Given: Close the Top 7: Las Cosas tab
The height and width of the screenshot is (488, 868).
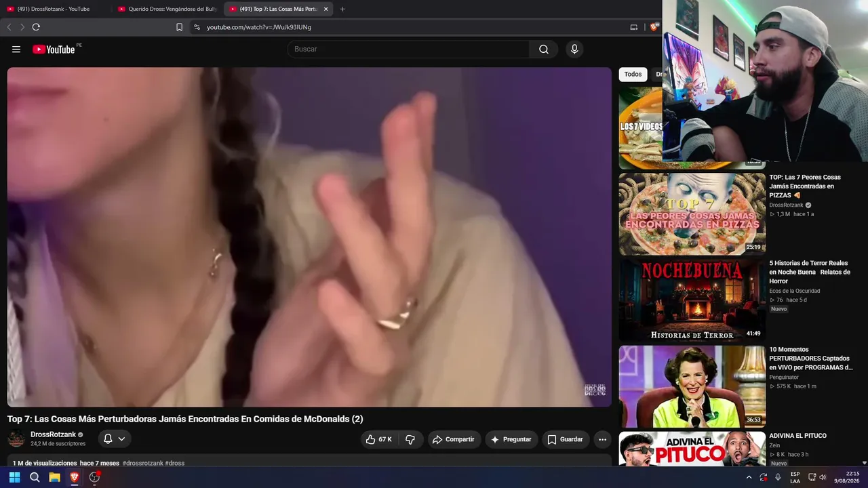Looking at the screenshot, I should (x=325, y=9).
